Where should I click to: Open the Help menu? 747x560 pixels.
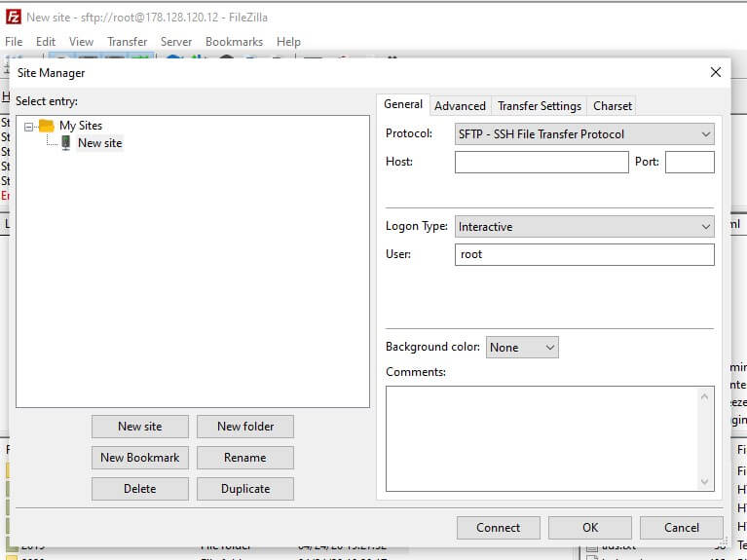pos(288,42)
